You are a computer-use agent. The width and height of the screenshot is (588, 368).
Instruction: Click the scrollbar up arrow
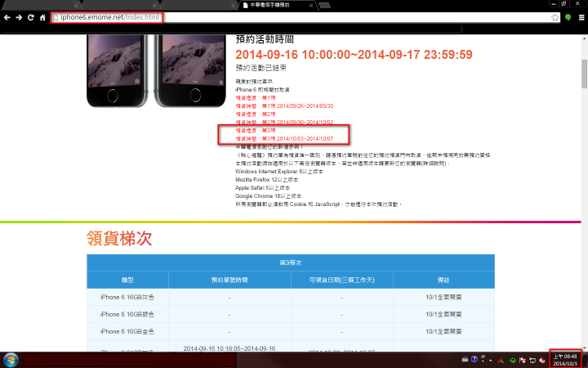(584, 38)
